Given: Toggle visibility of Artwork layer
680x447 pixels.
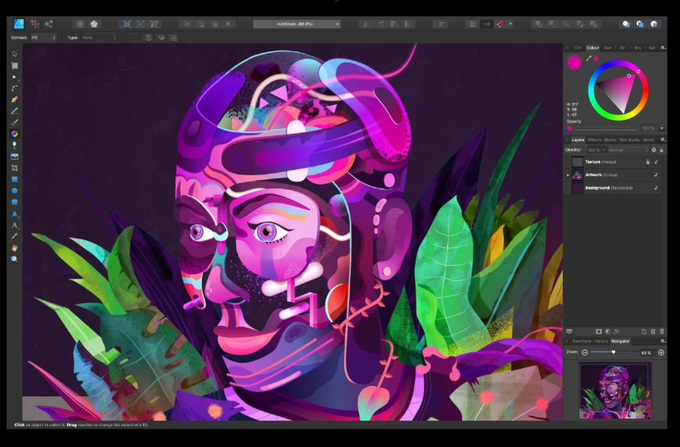Looking at the screenshot, I should pos(656,175).
